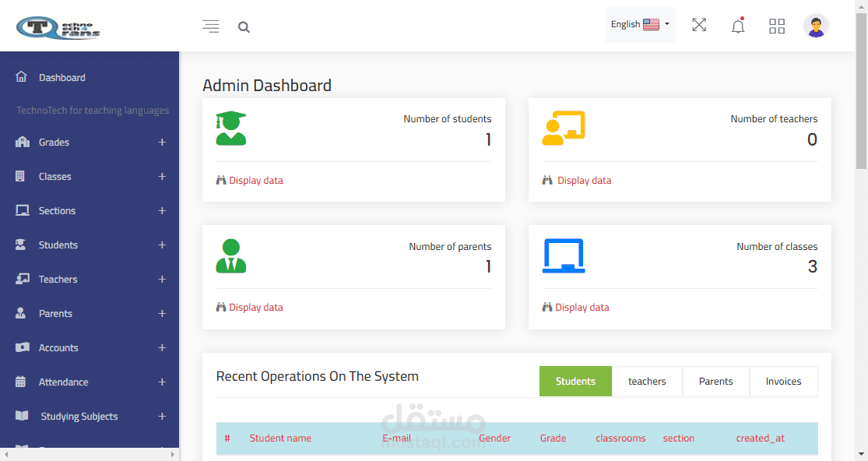Select the Students tab in Recent Operations
This screenshot has height=461, width=868.
[576, 382]
